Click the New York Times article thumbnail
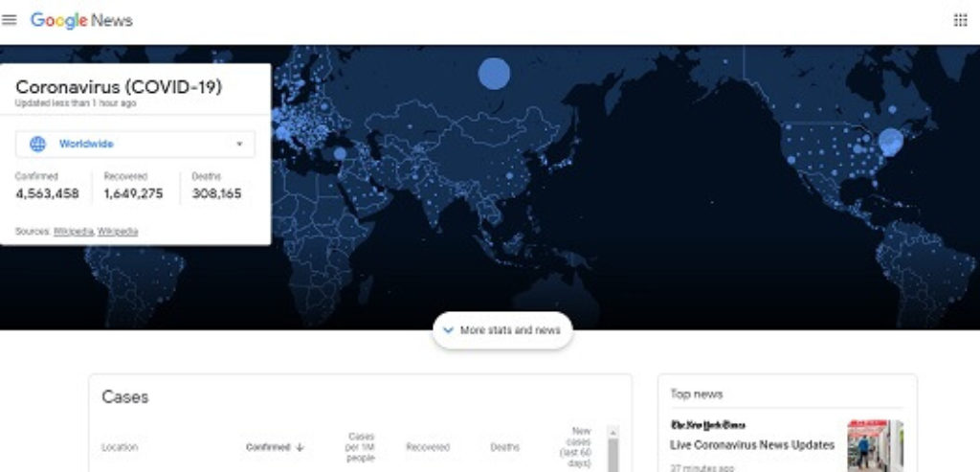 875,446
